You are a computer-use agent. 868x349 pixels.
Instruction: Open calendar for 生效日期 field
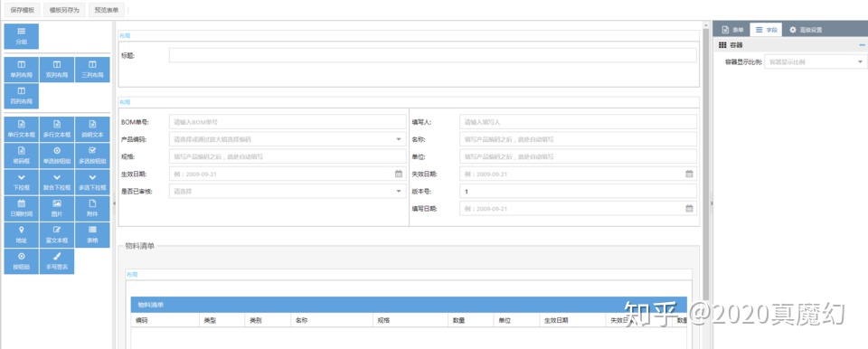(x=399, y=174)
